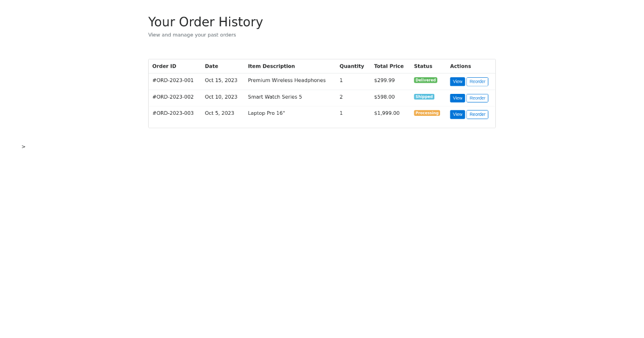Select the $1,999.00 total price value
644x338 pixels.
(386, 113)
